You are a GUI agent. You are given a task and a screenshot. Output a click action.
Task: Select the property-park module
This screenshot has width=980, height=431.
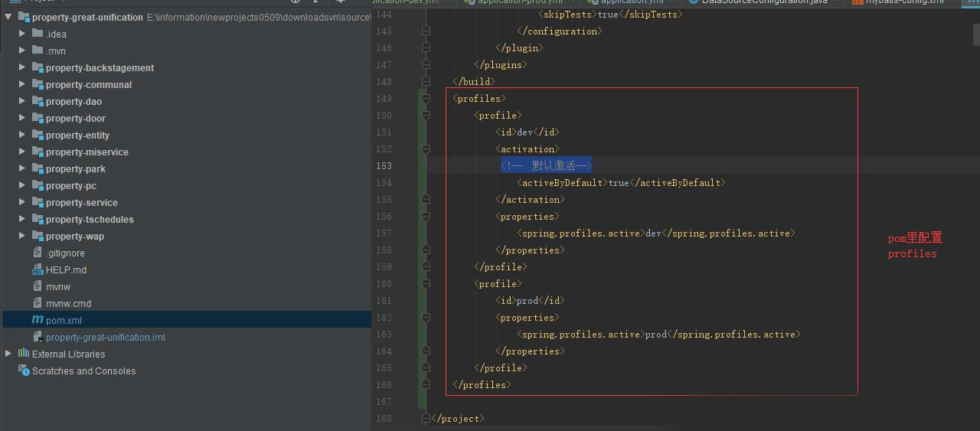[75, 168]
